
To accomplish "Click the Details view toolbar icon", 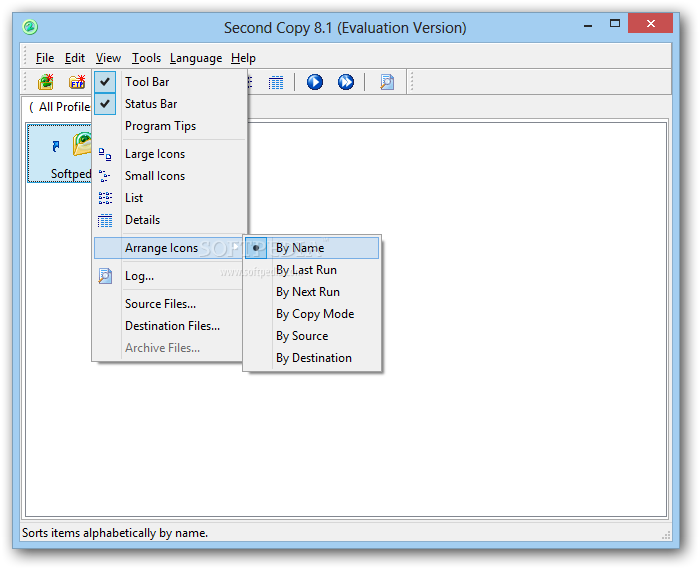I will click(276, 83).
